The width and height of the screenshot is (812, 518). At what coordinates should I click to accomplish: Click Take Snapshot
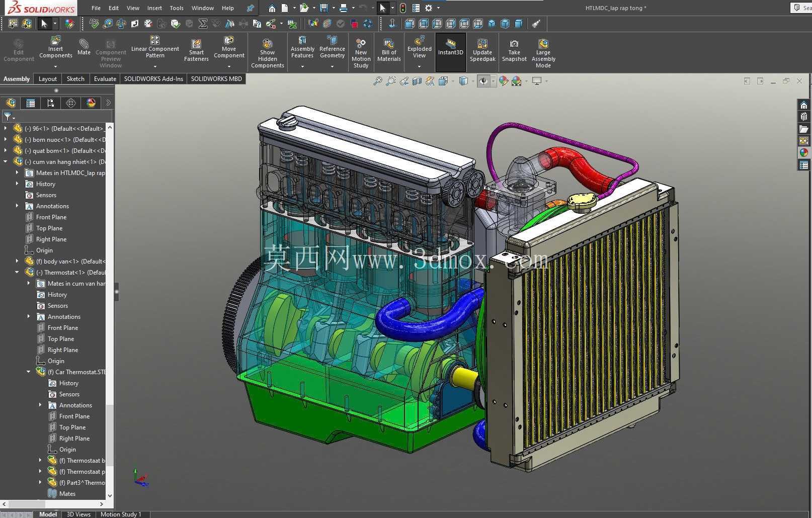tap(514, 50)
